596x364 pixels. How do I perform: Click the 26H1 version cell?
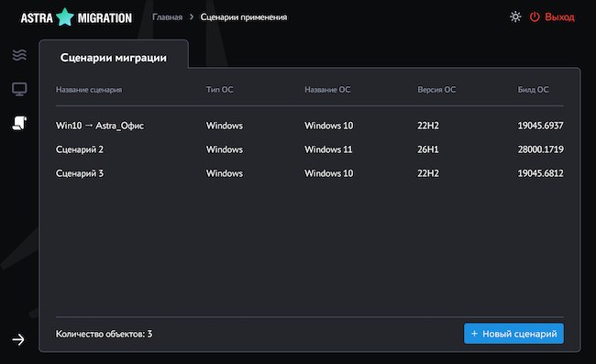(x=428, y=149)
